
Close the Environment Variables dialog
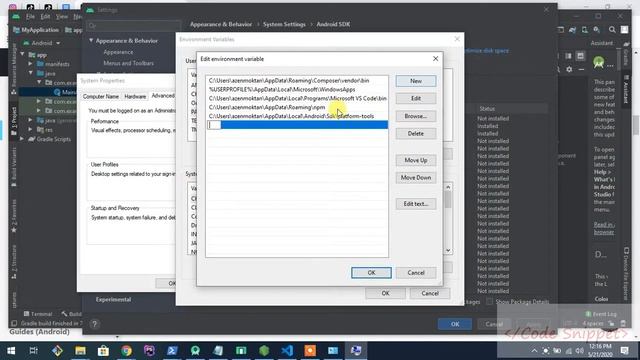pyautogui.click(x=457, y=39)
